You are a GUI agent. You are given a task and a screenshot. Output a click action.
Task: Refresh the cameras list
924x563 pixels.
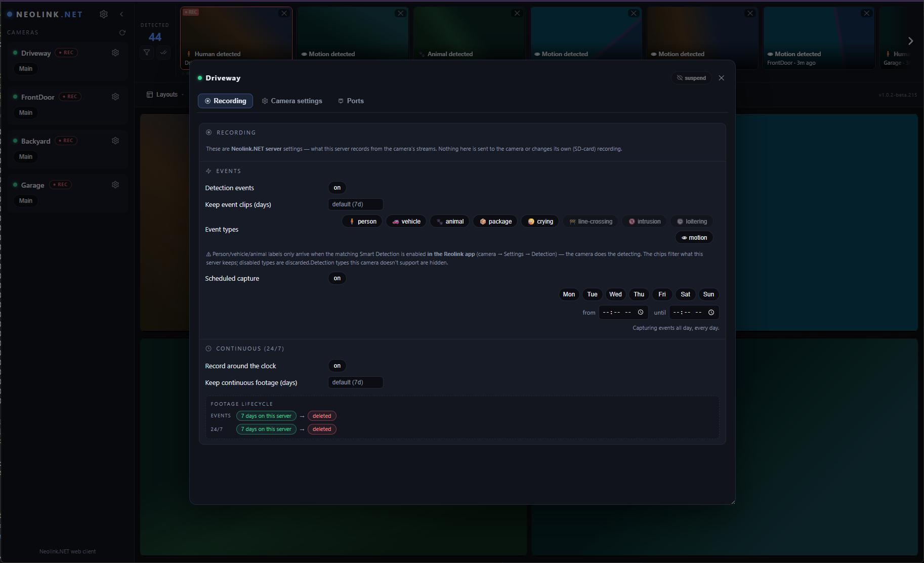tap(122, 32)
